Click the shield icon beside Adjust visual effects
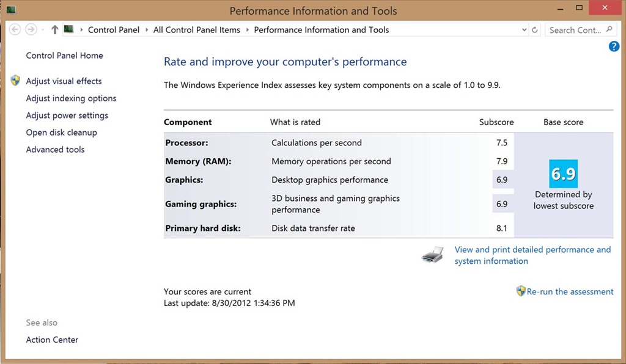Image resolution: width=626 pixels, height=364 pixels. 15,81
